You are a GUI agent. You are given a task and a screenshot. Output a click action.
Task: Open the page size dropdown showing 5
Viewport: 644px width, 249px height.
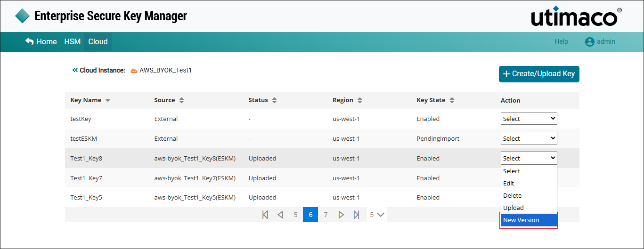coord(377,215)
